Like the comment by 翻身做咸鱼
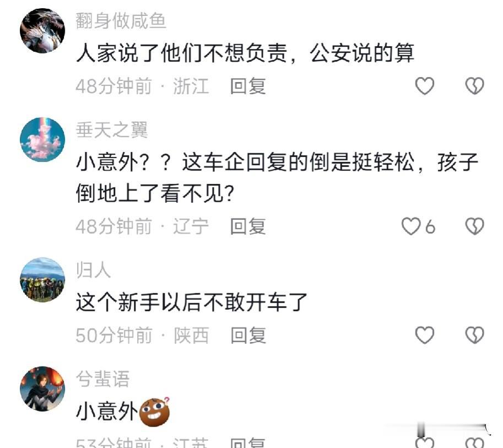Screen dimensions: 503x448 pos(424,85)
